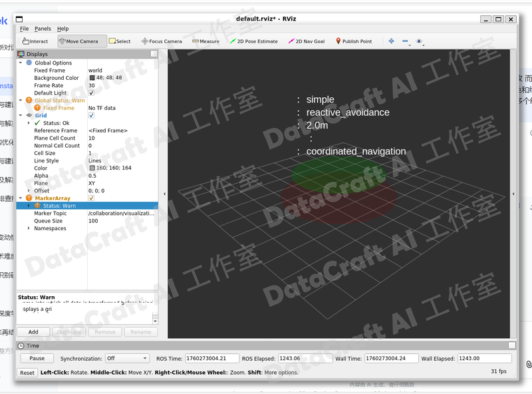
Task: Select the Interact tool
Action: (35, 41)
